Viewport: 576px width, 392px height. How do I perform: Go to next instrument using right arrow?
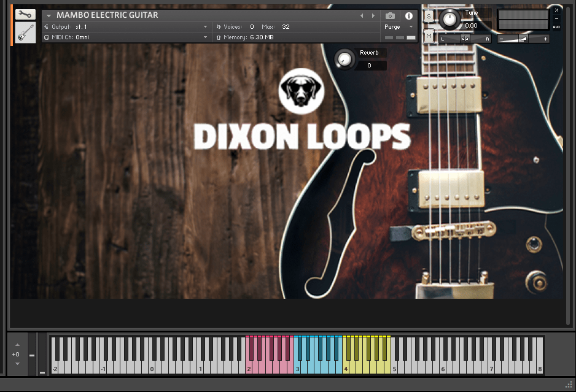pyautogui.click(x=373, y=16)
